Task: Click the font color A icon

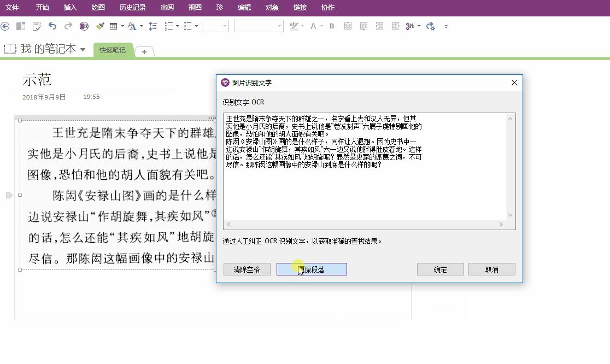Action: [x=313, y=26]
